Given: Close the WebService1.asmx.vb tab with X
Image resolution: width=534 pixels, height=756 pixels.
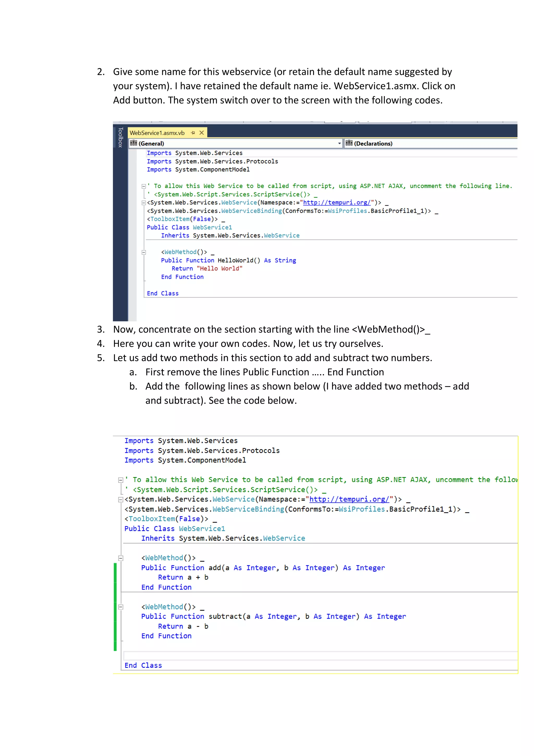Looking at the screenshot, I should [202, 133].
